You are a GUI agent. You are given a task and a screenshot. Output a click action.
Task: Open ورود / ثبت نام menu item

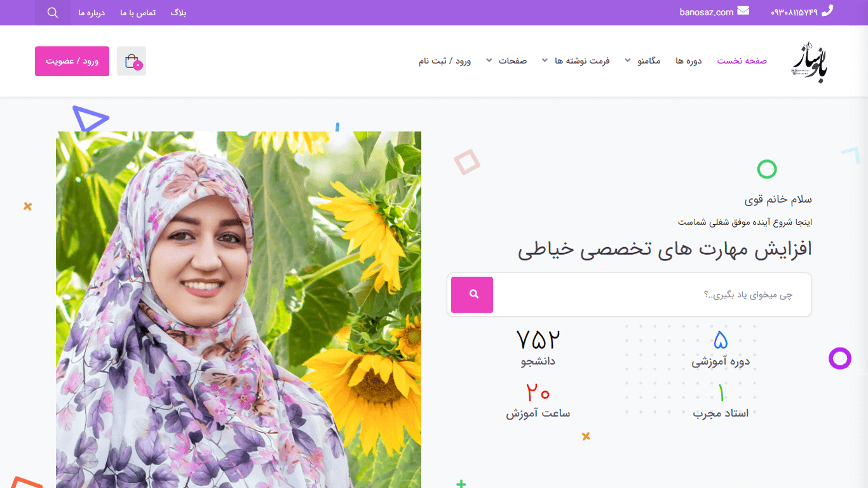coord(445,61)
